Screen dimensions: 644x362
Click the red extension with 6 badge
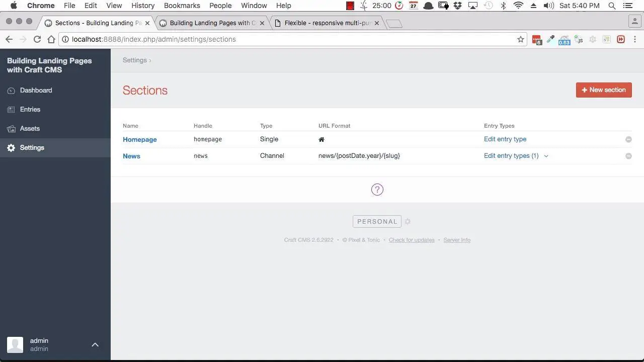(537, 40)
